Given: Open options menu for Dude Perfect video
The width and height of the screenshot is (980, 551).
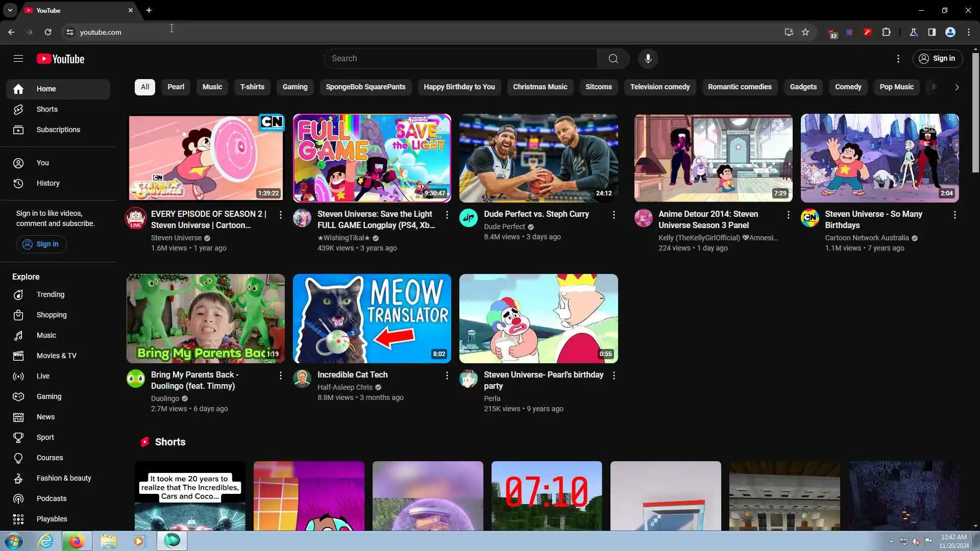Looking at the screenshot, I should [x=614, y=215].
